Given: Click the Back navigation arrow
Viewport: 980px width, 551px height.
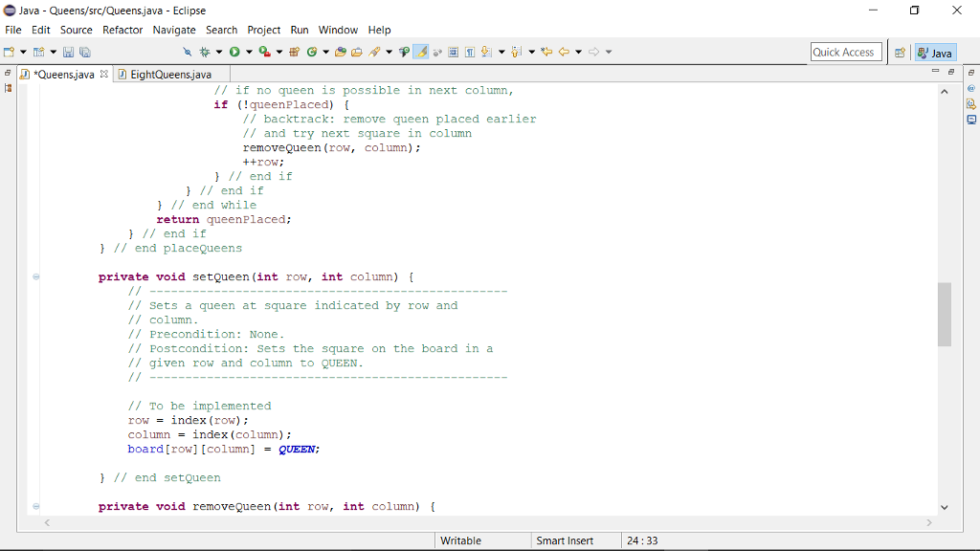Looking at the screenshot, I should 564,52.
